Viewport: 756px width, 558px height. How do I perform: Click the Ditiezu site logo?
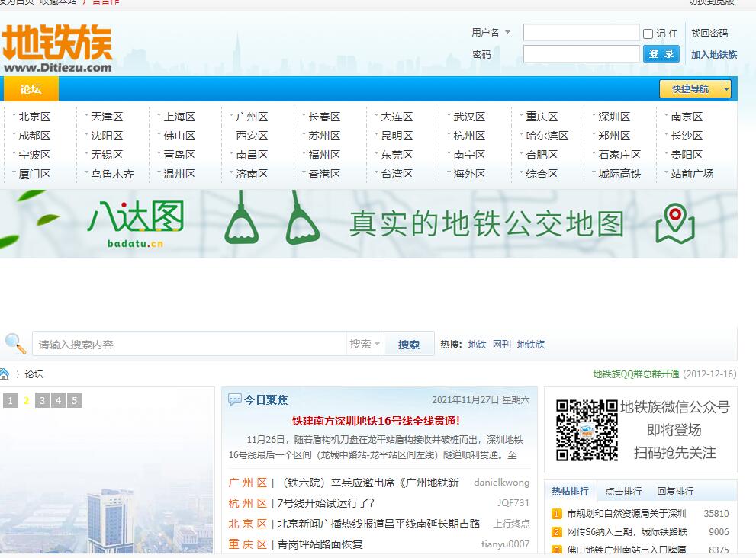[57, 49]
